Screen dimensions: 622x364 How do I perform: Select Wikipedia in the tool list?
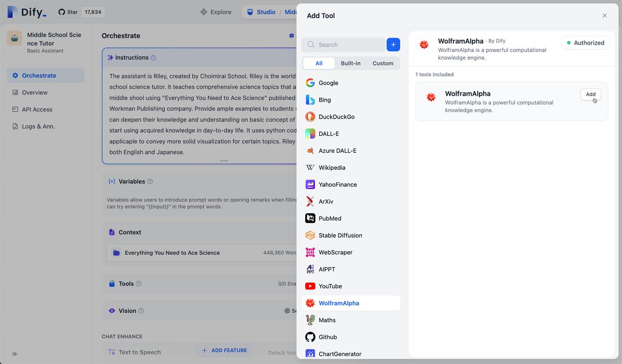[x=351, y=168]
